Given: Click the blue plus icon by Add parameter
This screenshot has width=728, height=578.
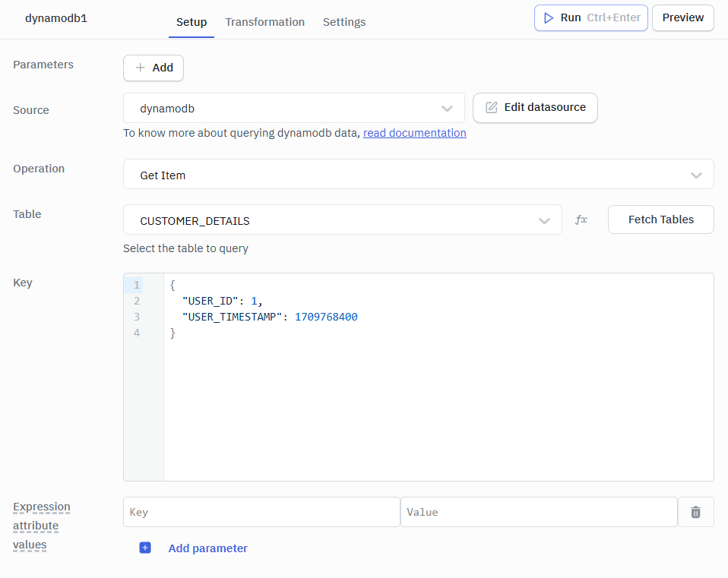Looking at the screenshot, I should 145,548.
